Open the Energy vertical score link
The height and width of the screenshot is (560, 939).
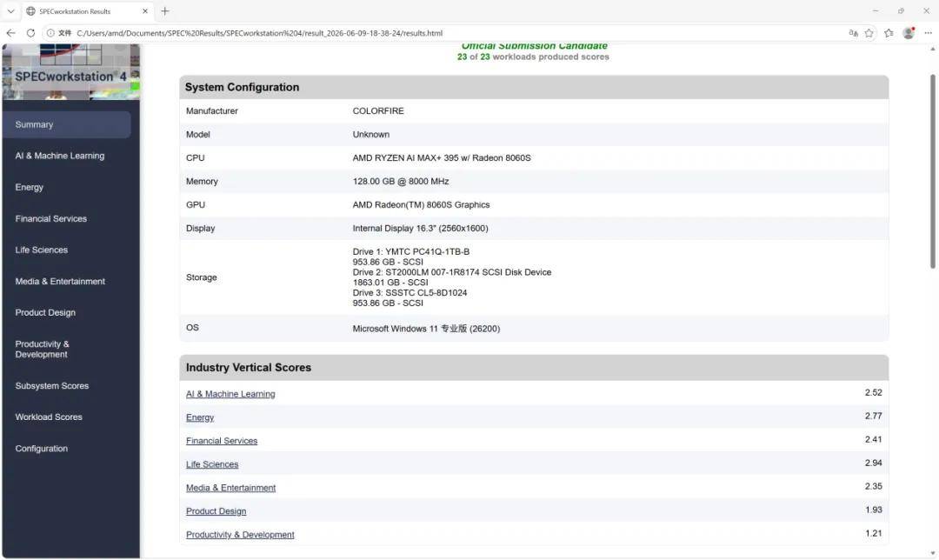199,417
